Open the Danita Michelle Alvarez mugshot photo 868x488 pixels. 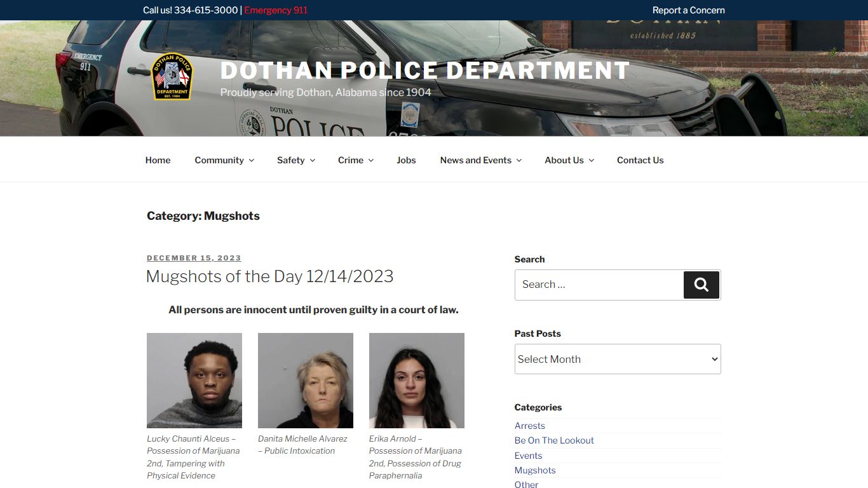coord(306,381)
